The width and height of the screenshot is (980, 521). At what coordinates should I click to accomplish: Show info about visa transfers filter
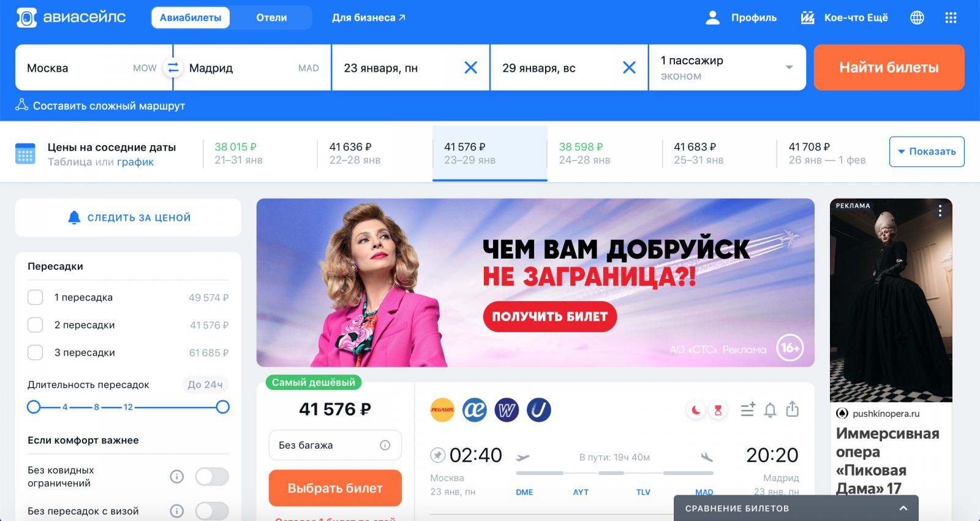pos(177,511)
